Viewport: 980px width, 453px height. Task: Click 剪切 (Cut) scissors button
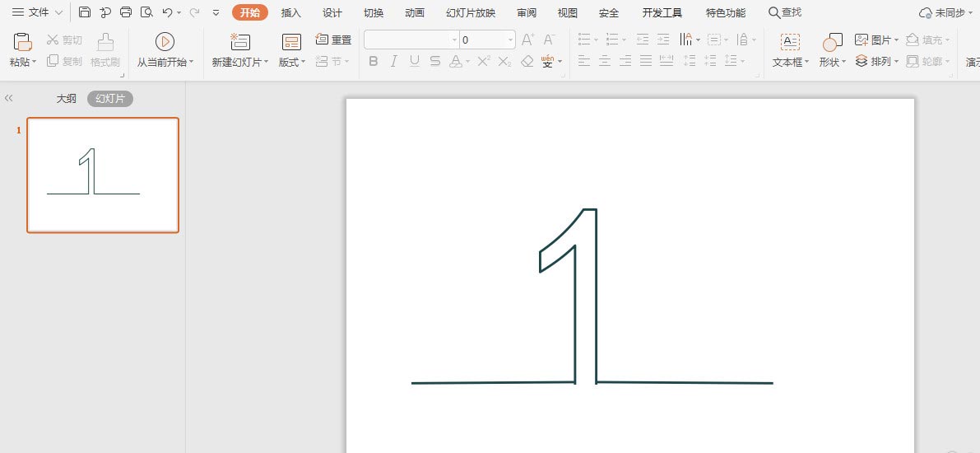click(x=64, y=40)
